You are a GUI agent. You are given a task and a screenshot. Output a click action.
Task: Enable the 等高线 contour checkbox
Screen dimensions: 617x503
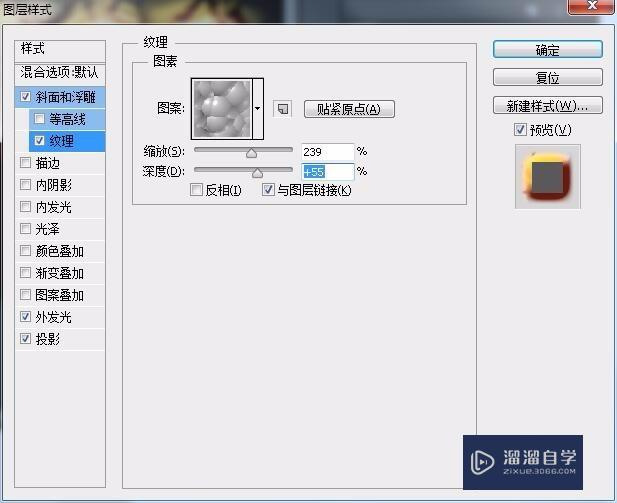pos(39,118)
